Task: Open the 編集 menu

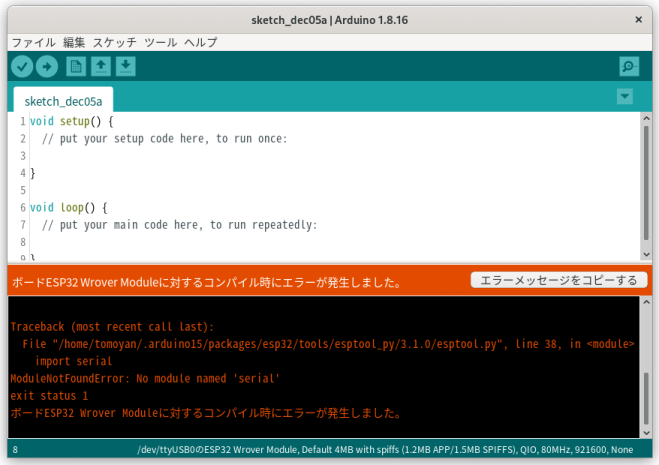Action: 74,42
